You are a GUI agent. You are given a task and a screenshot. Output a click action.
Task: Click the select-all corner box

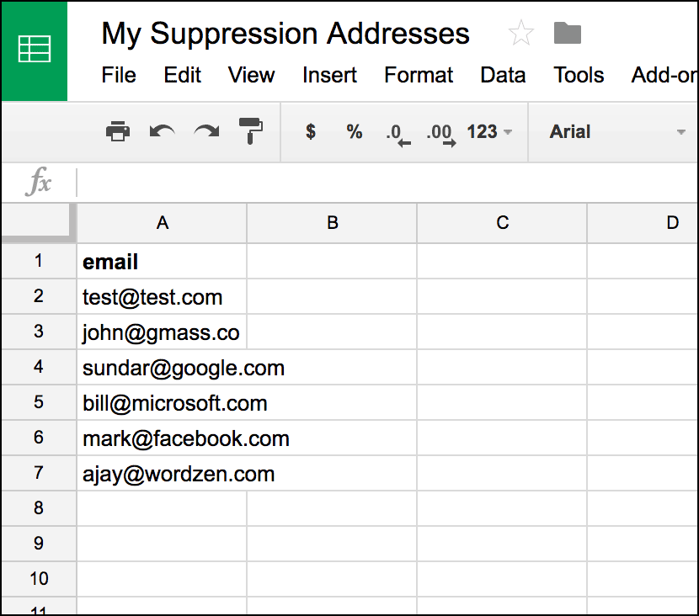pyautogui.click(x=38, y=223)
